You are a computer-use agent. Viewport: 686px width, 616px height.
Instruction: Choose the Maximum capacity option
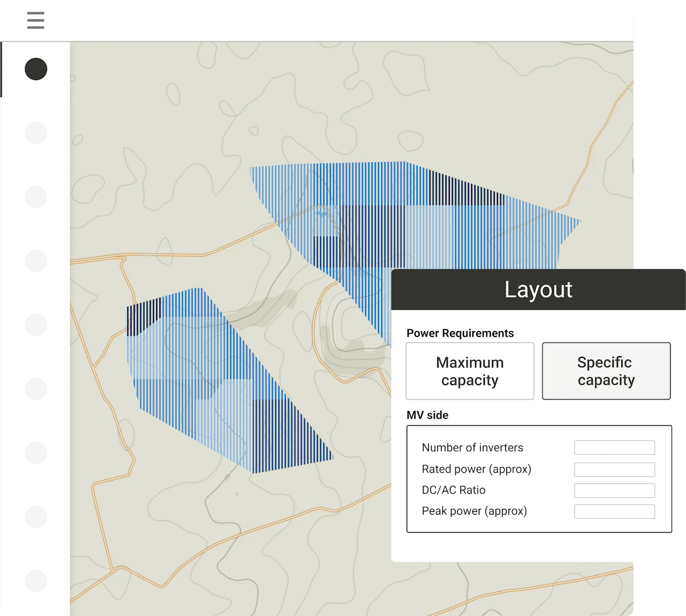click(x=470, y=371)
